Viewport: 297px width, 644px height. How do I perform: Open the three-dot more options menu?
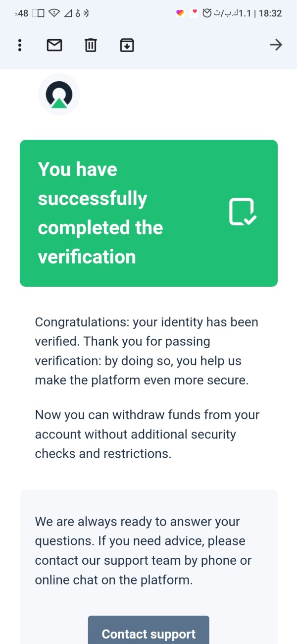click(20, 46)
